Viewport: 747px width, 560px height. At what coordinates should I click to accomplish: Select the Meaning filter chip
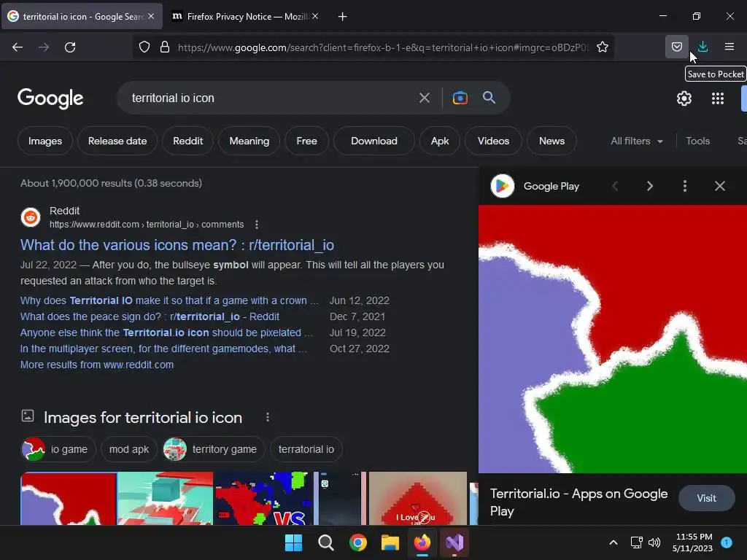(249, 141)
